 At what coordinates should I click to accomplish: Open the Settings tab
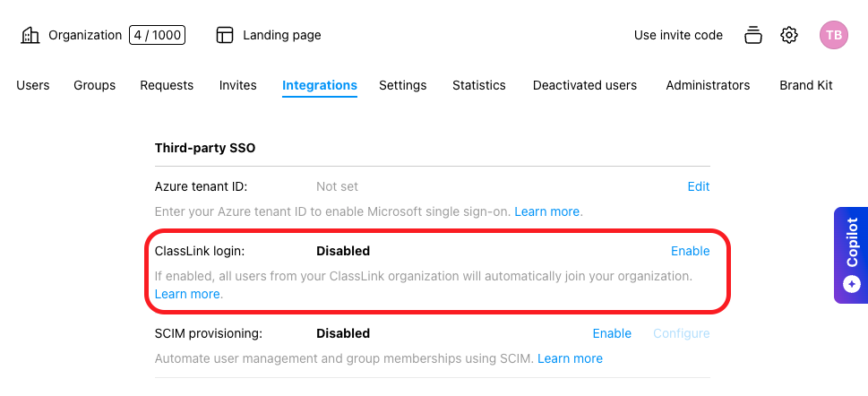[402, 85]
